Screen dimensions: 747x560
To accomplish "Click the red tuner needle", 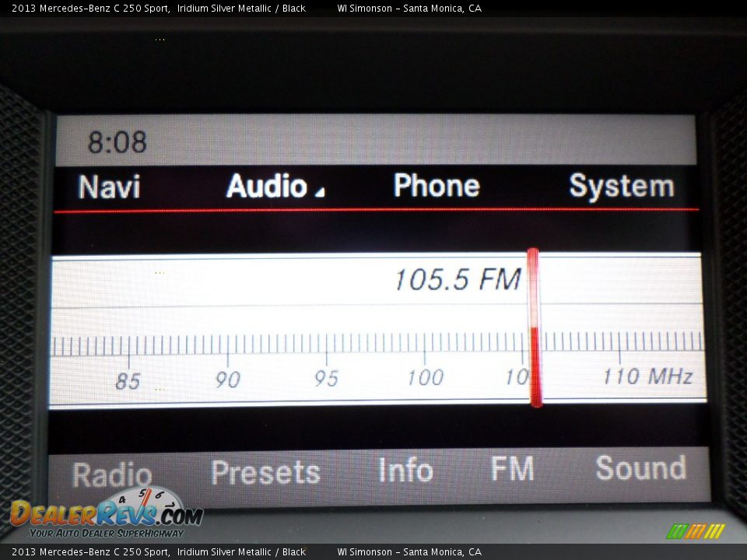I will [x=534, y=327].
